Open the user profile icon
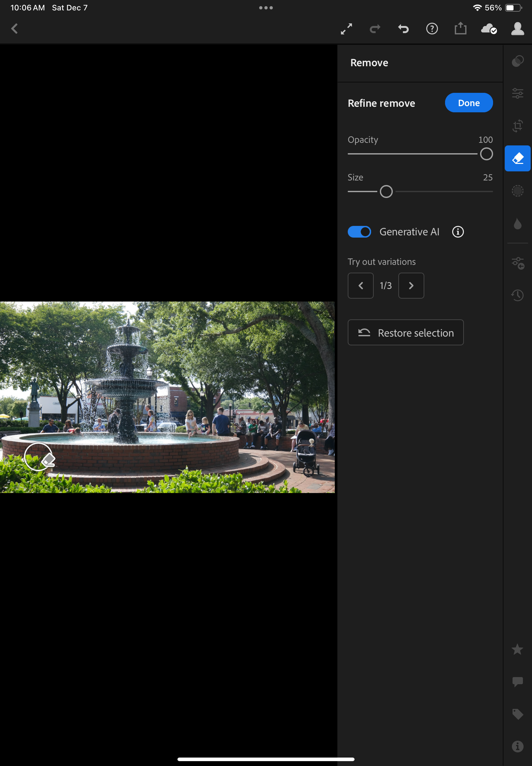The image size is (532, 766). pos(517,29)
